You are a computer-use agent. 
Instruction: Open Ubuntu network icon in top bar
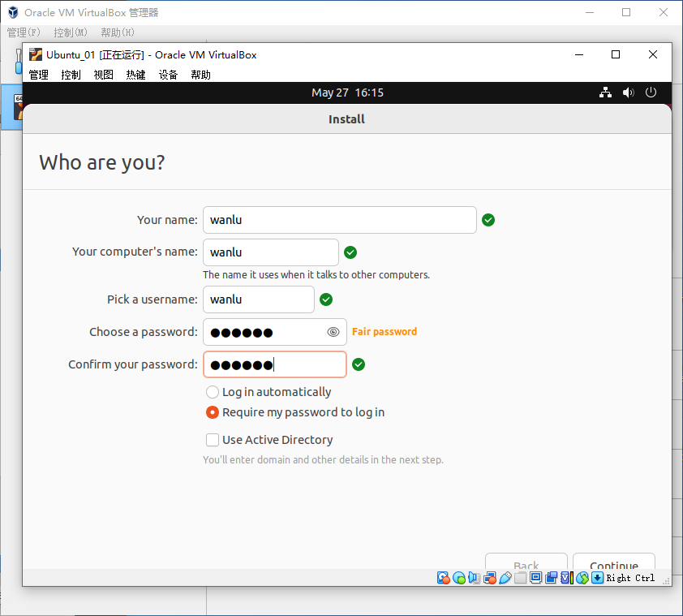[605, 93]
